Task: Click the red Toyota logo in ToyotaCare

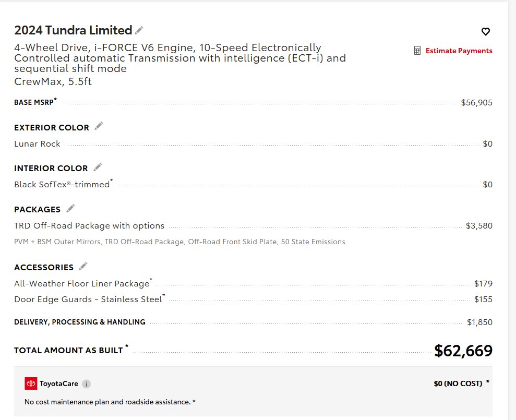Action: click(31, 383)
